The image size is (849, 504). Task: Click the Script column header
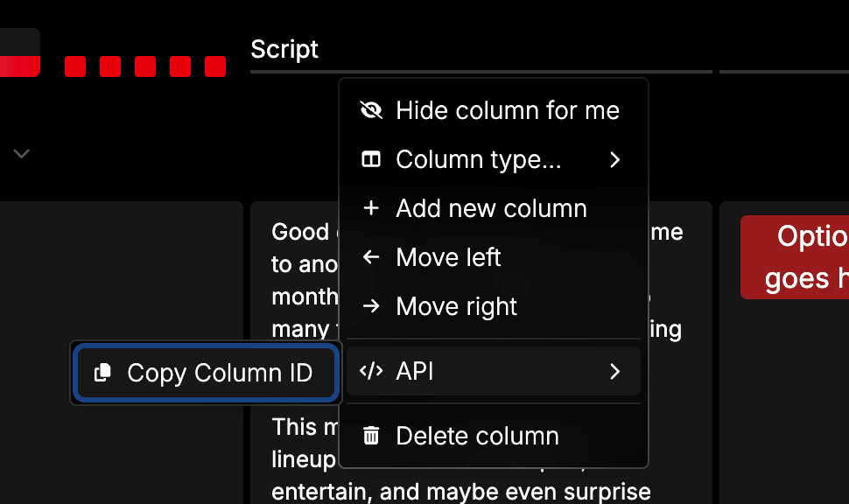pyautogui.click(x=284, y=50)
